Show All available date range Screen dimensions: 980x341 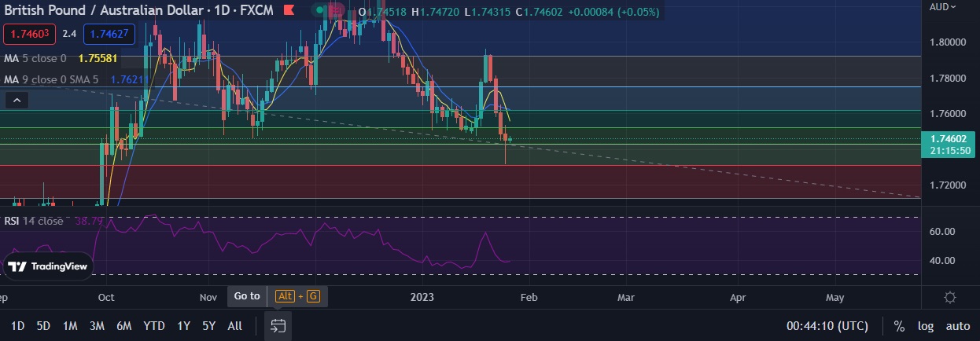234,325
